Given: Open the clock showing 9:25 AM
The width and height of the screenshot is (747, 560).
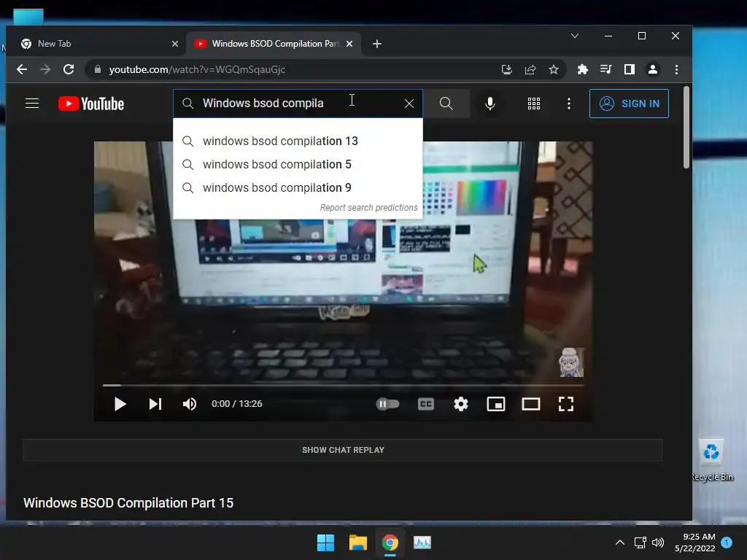Looking at the screenshot, I should click(x=695, y=542).
